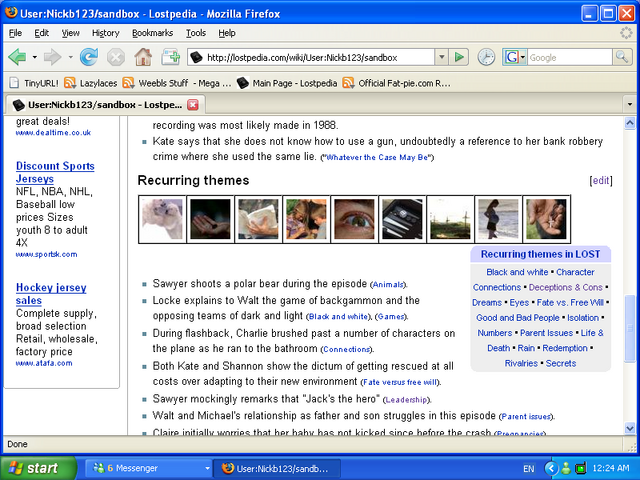The width and height of the screenshot is (640, 480).
Task: Click the grey Forward arrow button
Action: pos(53,57)
